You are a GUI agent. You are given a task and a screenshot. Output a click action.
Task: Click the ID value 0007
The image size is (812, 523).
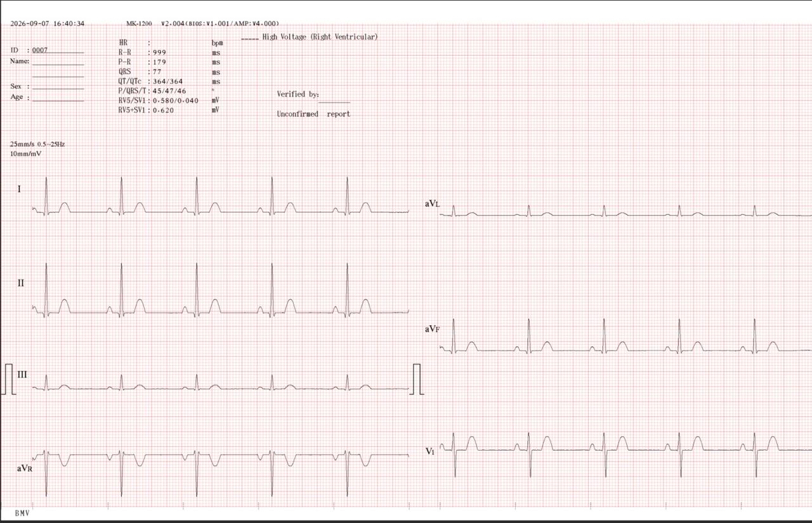[40, 50]
